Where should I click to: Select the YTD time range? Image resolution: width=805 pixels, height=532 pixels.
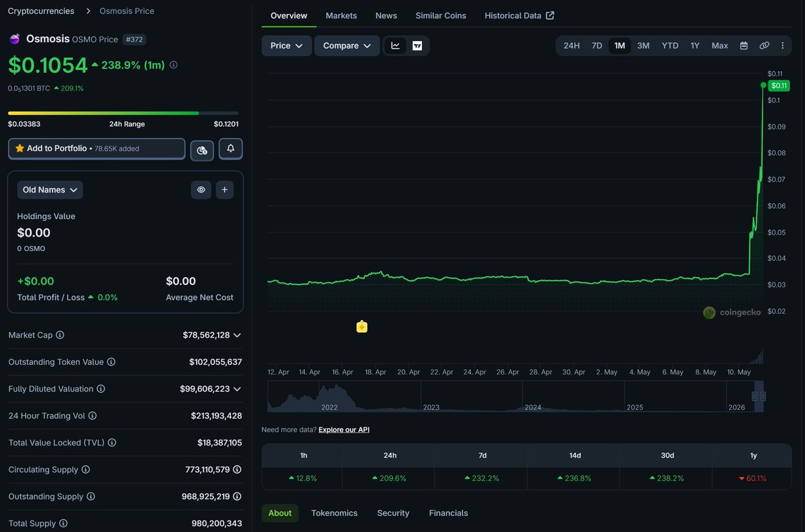[x=670, y=46]
